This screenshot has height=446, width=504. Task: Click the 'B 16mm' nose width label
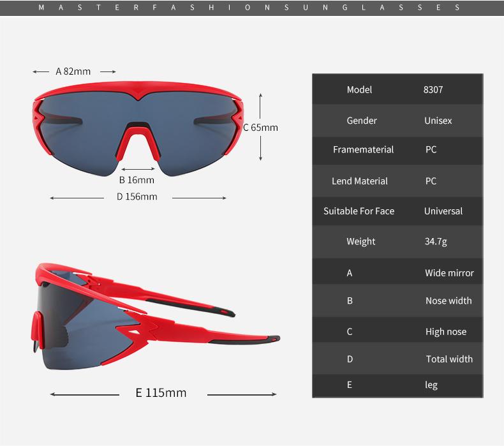coord(137,180)
